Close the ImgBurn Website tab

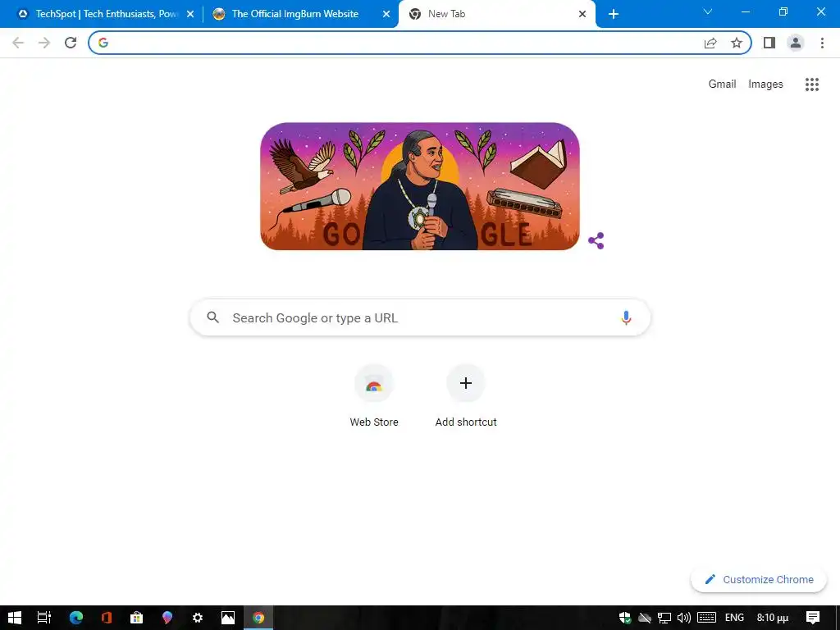[x=386, y=15]
